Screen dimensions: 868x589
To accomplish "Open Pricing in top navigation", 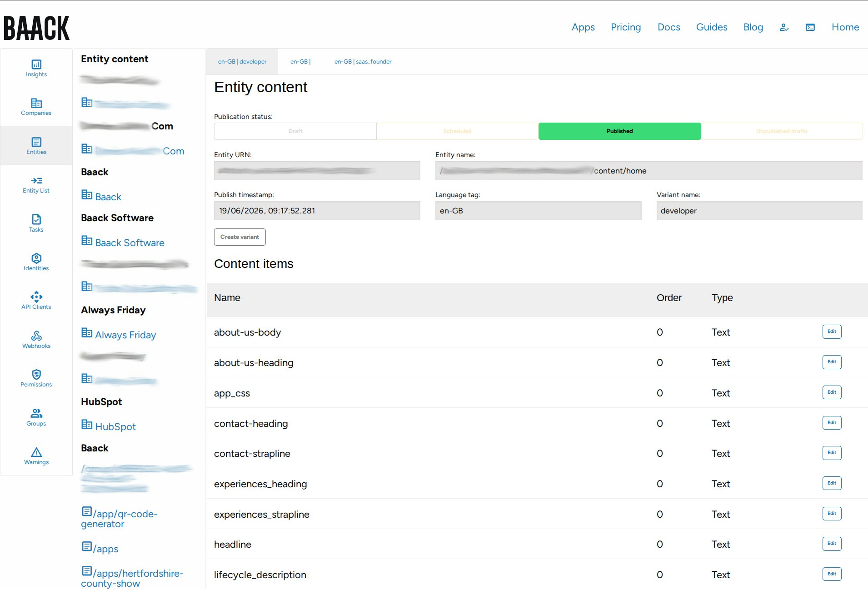I will coord(626,27).
